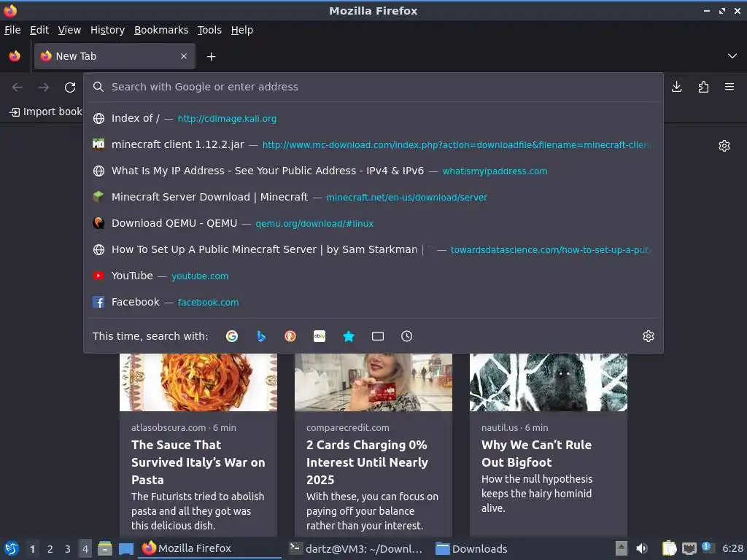Open a new tab with the plus button
This screenshot has height=560, width=747.
pyautogui.click(x=211, y=57)
